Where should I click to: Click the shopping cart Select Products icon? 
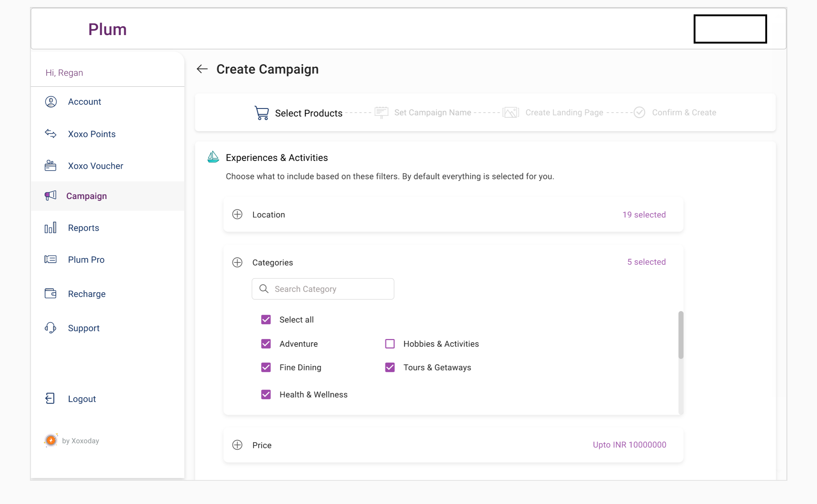pos(261,113)
